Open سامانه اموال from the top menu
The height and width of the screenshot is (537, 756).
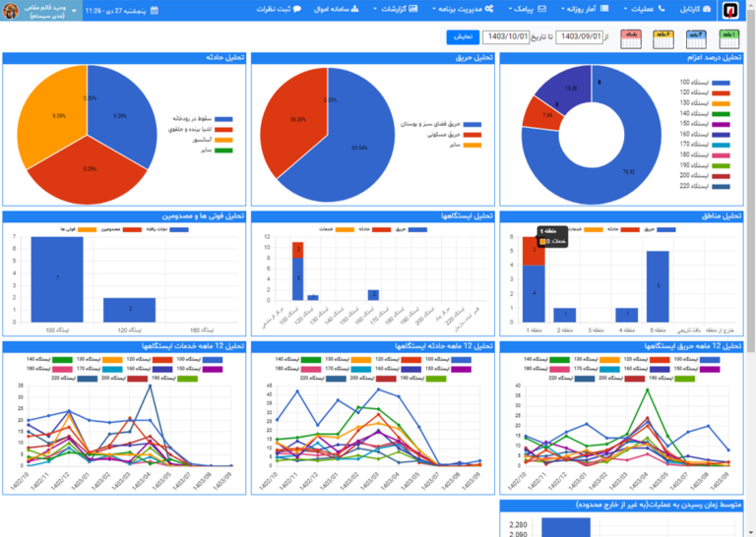click(336, 9)
